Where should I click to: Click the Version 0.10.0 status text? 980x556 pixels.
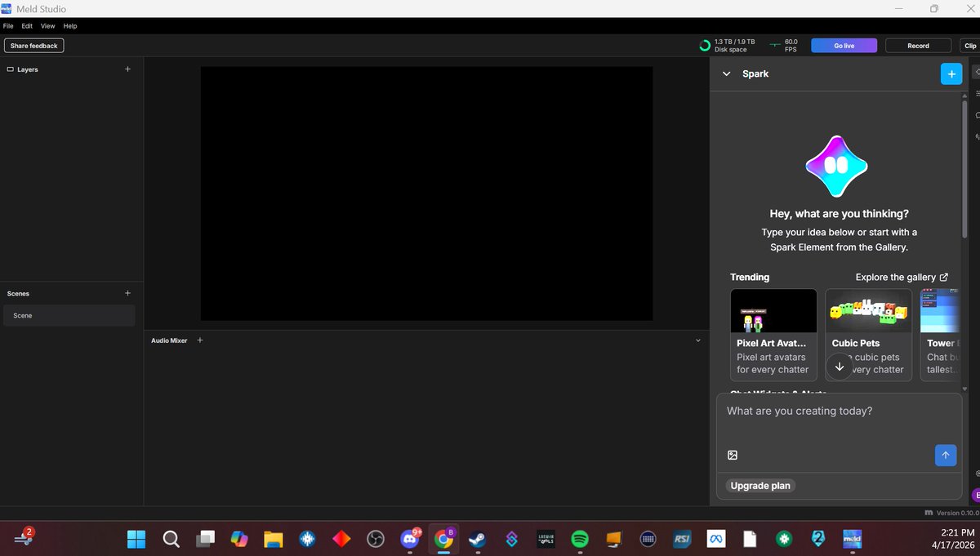pos(957,513)
